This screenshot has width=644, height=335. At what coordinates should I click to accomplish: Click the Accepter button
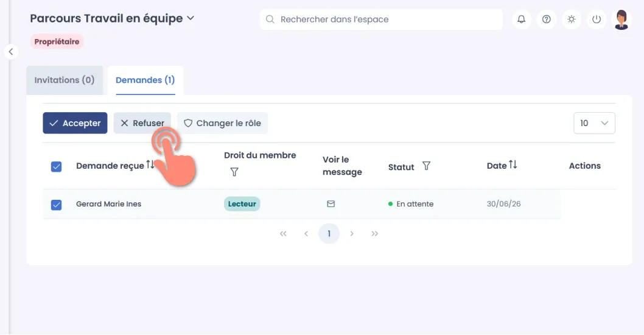click(x=75, y=123)
